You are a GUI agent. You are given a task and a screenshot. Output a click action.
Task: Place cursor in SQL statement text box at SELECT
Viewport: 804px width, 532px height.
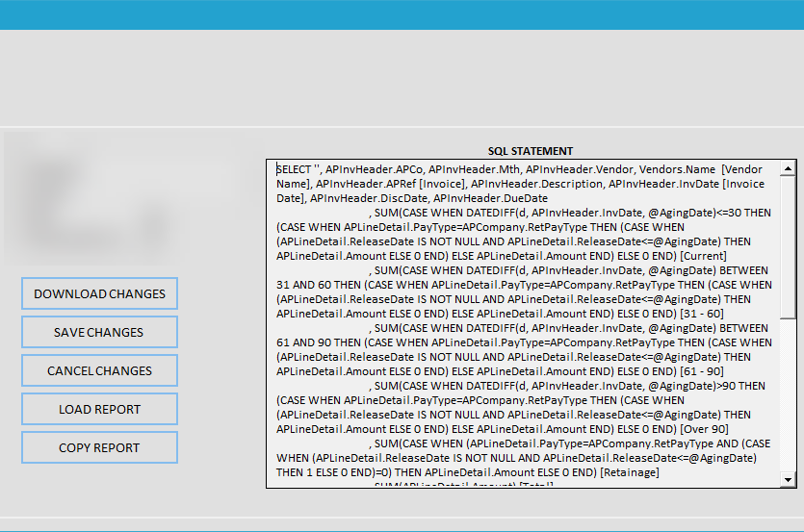click(x=294, y=169)
